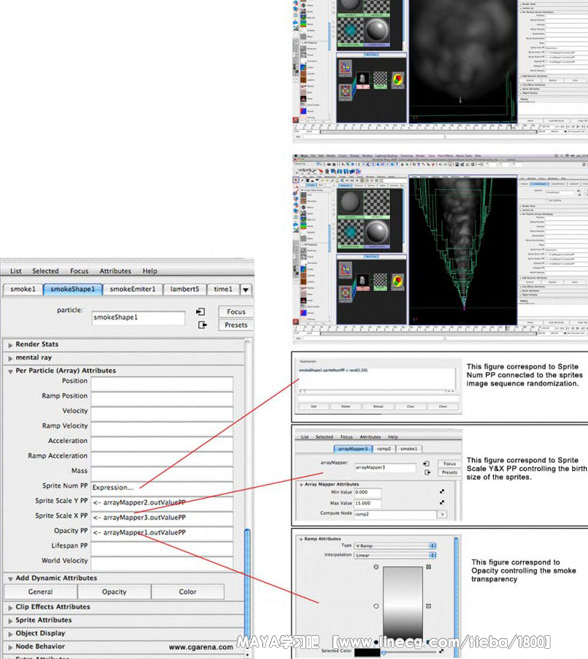Select the middle circular ramp handle
The width and height of the screenshot is (588, 659).
pyautogui.click(x=376, y=606)
